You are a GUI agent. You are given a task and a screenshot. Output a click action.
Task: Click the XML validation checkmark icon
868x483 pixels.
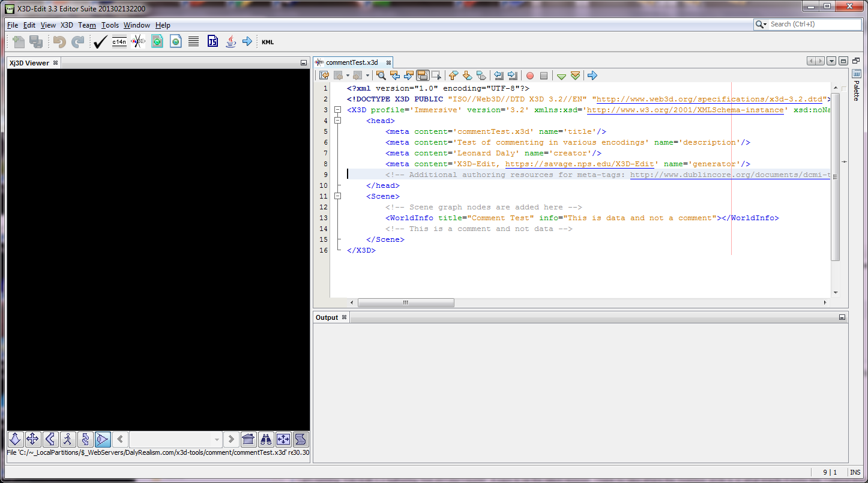(100, 42)
